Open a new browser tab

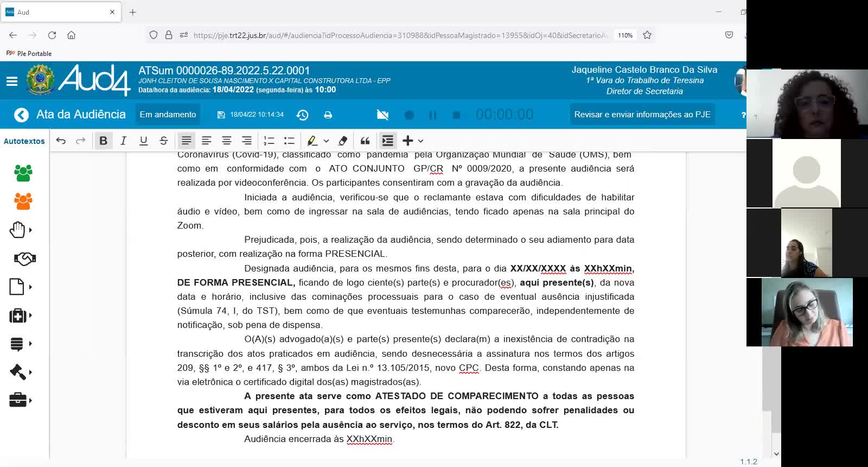click(133, 12)
